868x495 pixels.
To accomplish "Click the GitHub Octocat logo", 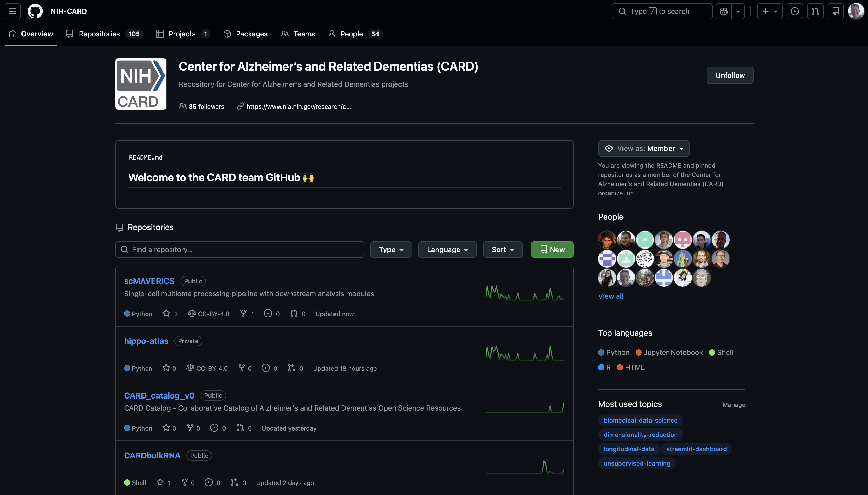I will [x=35, y=11].
